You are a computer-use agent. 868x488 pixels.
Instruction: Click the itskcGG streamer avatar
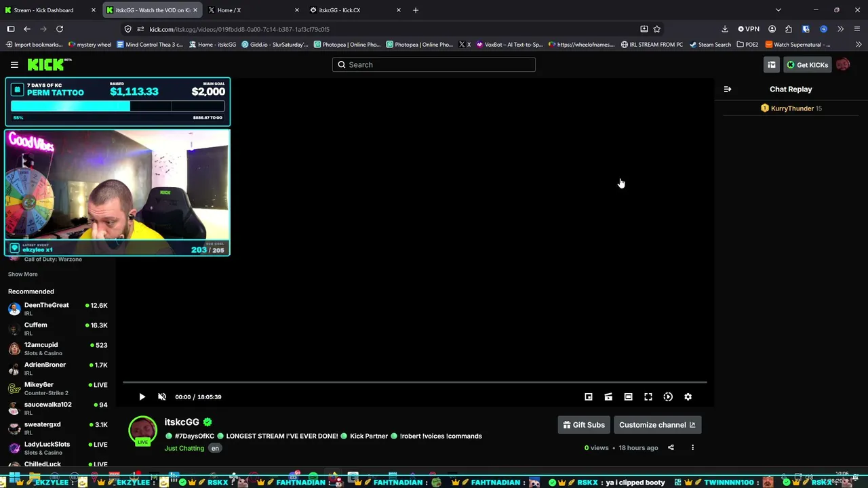coord(142,431)
